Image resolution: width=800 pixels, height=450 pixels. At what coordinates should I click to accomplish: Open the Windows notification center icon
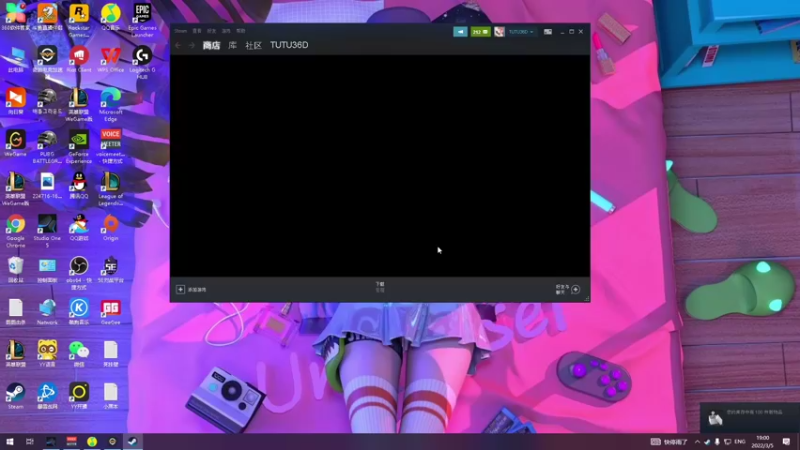(786, 441)
